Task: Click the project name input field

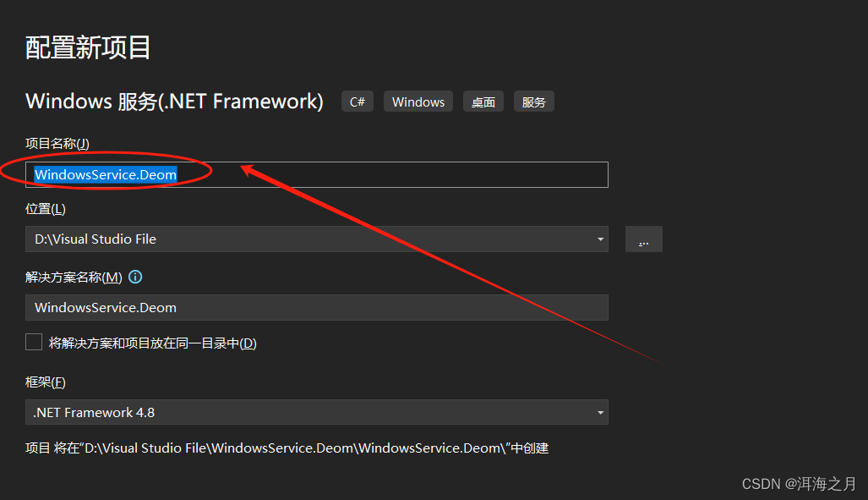Action: click(x=317, y=174)
